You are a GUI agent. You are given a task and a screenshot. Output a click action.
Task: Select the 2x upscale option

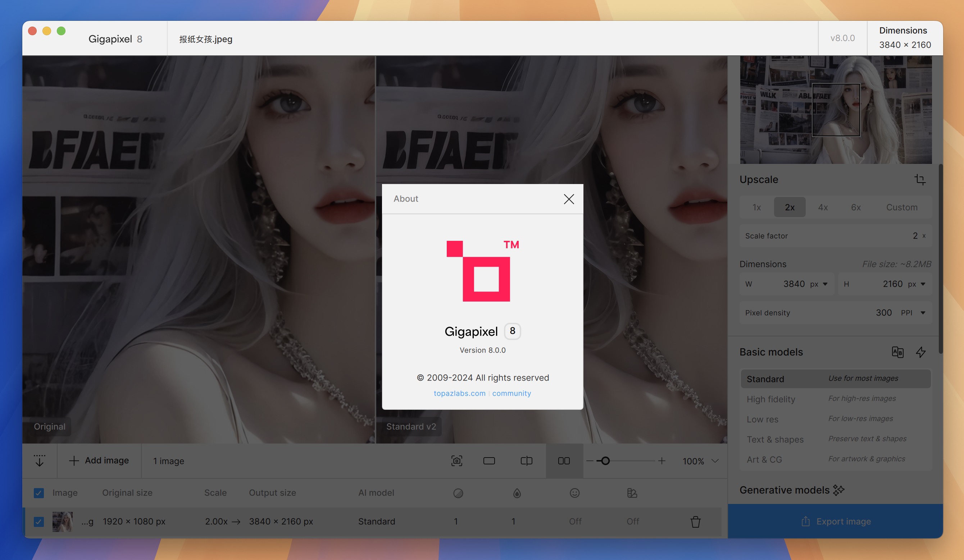tap(790, 207)
